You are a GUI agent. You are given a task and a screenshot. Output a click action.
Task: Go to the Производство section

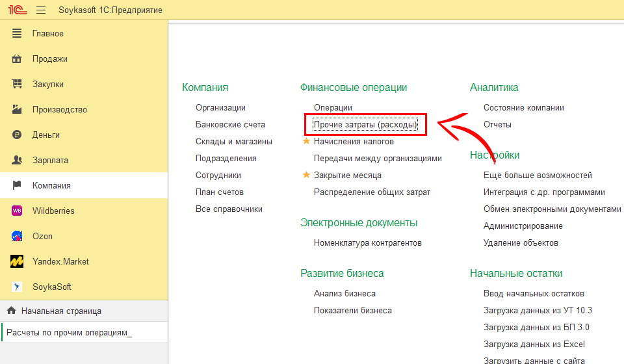coord(60,109)
